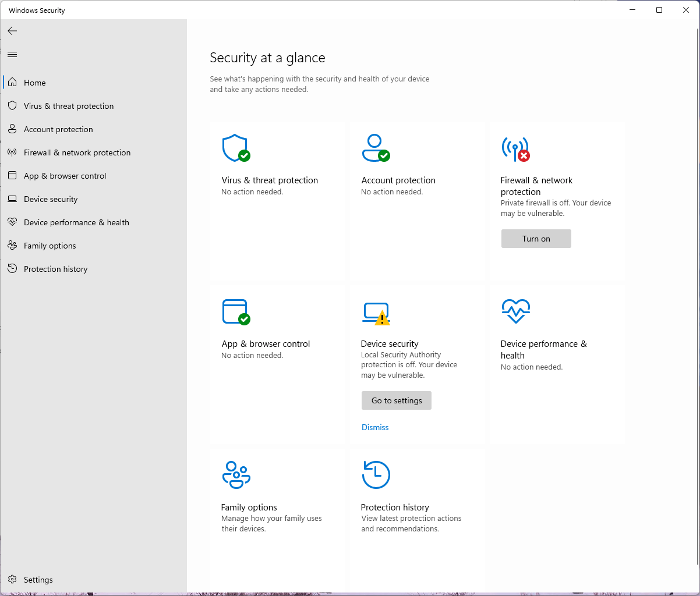Image resolution: width=700 pixels, height=596 pixels.
Task: Select Firewall & network protection in sidebar
Action: tap(93, 152)
